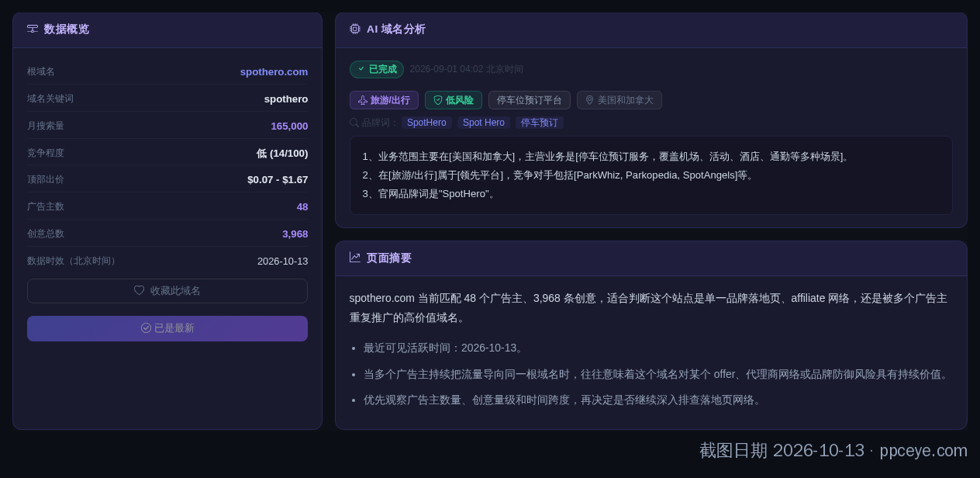980x478 pixels.
Task: Click the 域名关键词 row label
Action: [x=50, y=99]
